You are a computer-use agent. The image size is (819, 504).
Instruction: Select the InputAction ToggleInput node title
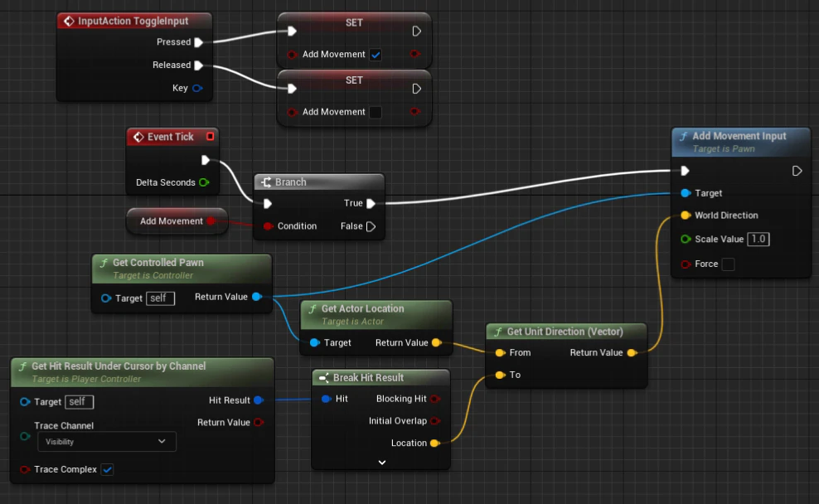(133, 21)
